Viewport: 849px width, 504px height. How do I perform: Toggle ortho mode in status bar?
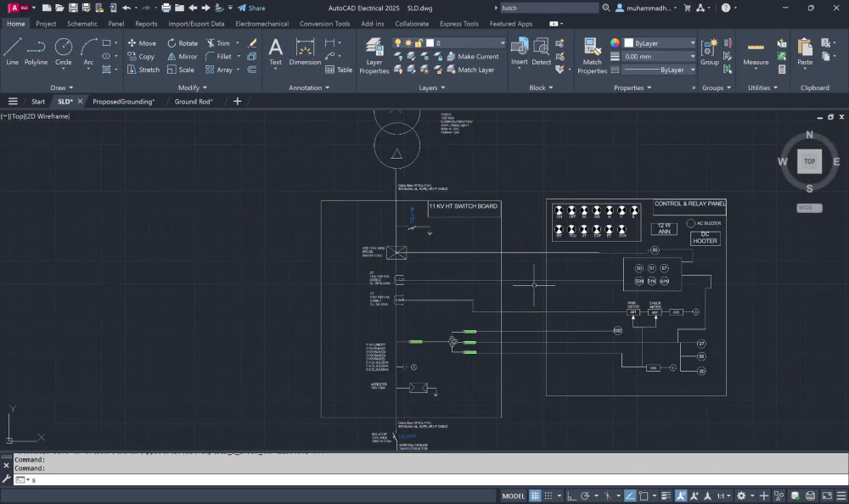(x=571, y=496)
